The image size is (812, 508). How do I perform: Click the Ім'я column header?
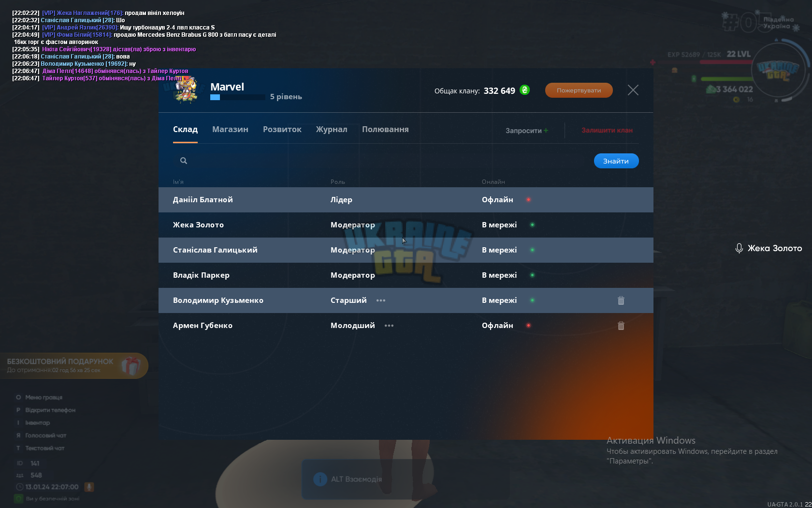coord(178,182)
